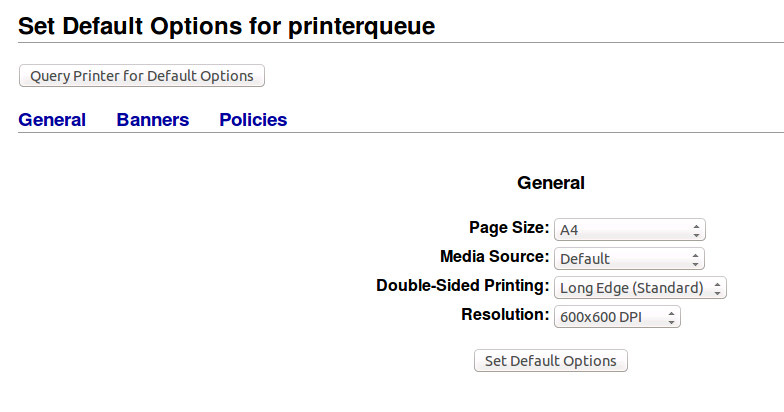This screenshot has height=412, width=784.
Task: Open the Policies section link
Action: point(253,120)
